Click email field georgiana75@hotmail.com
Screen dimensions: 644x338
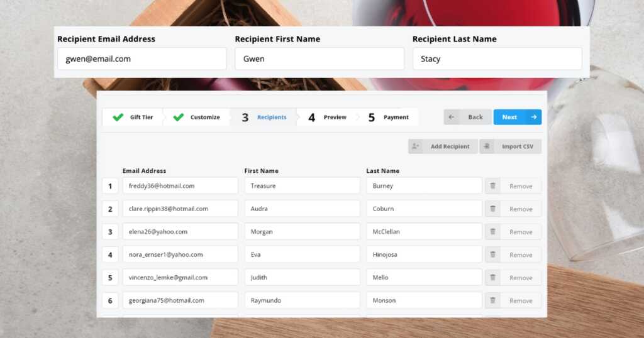180,301
